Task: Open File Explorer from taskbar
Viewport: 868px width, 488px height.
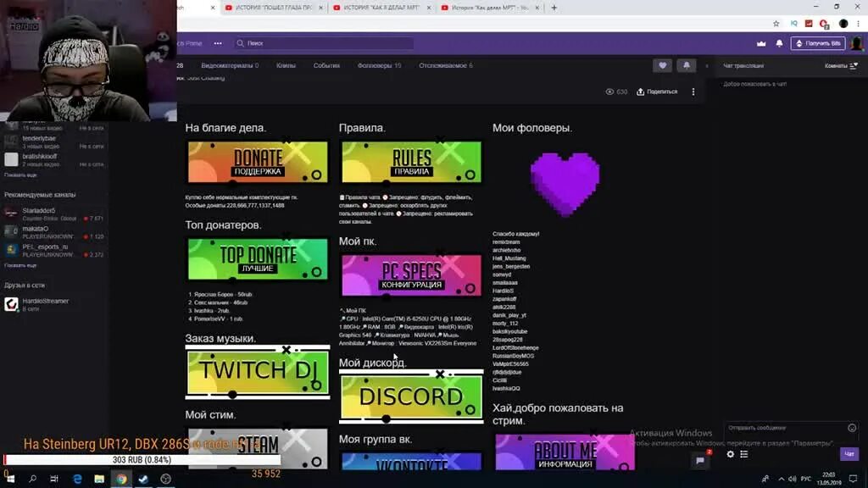Action: (x=99, y=479)
